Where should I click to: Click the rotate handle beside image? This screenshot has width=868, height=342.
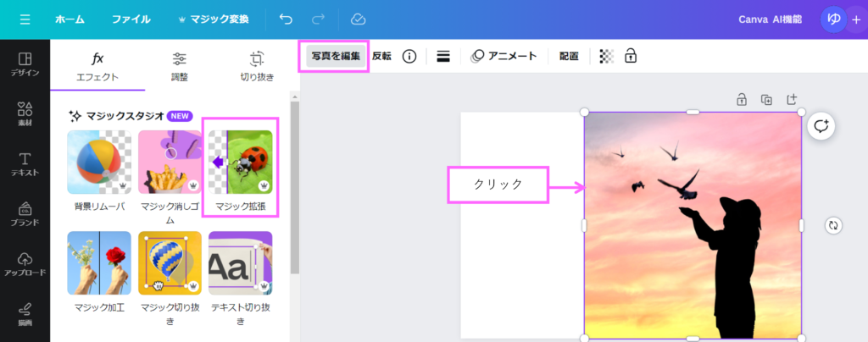coord(833,225)
